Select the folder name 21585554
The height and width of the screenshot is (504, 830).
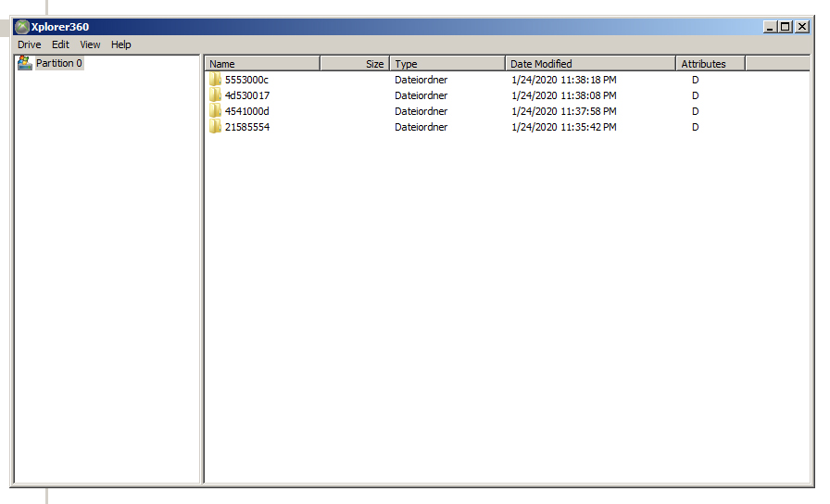pyautogui.click(x=247, y=128)
